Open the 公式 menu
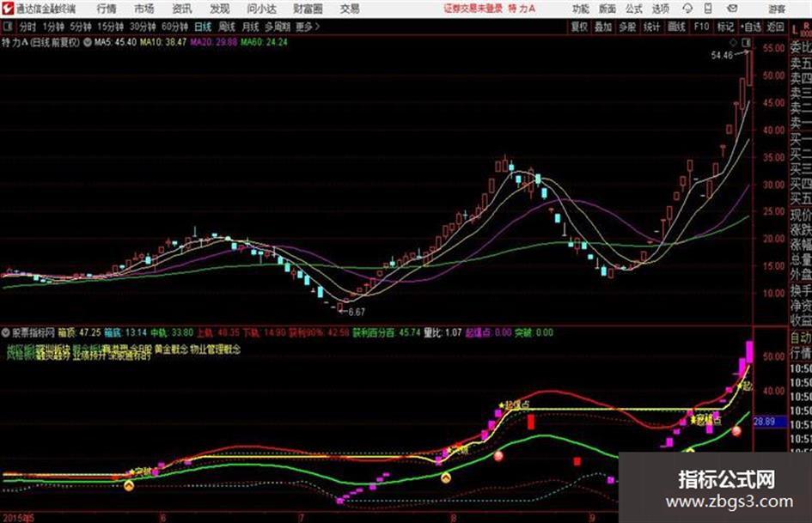This screenshot has width=812, height=523. tap(633, 9)
